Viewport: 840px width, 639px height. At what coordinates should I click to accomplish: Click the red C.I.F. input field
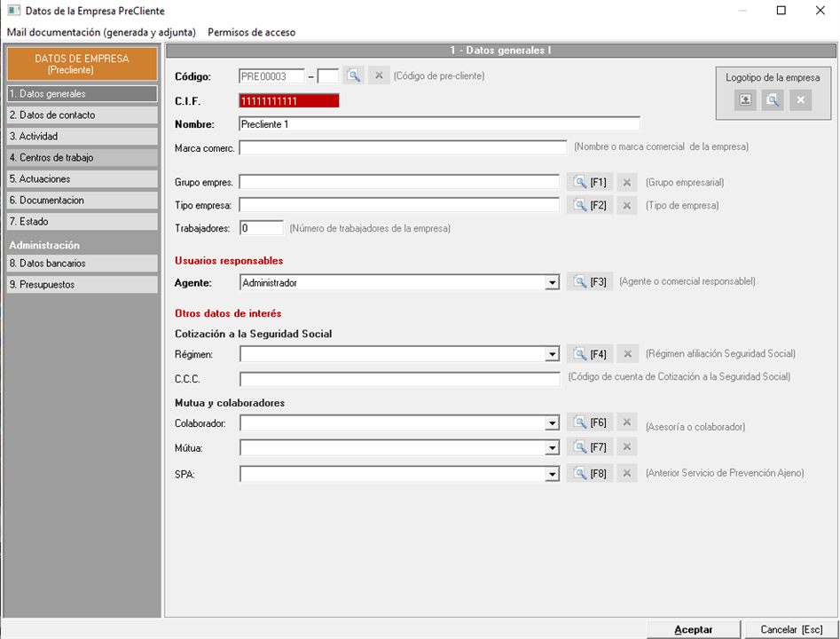click(x=289, y=101)
